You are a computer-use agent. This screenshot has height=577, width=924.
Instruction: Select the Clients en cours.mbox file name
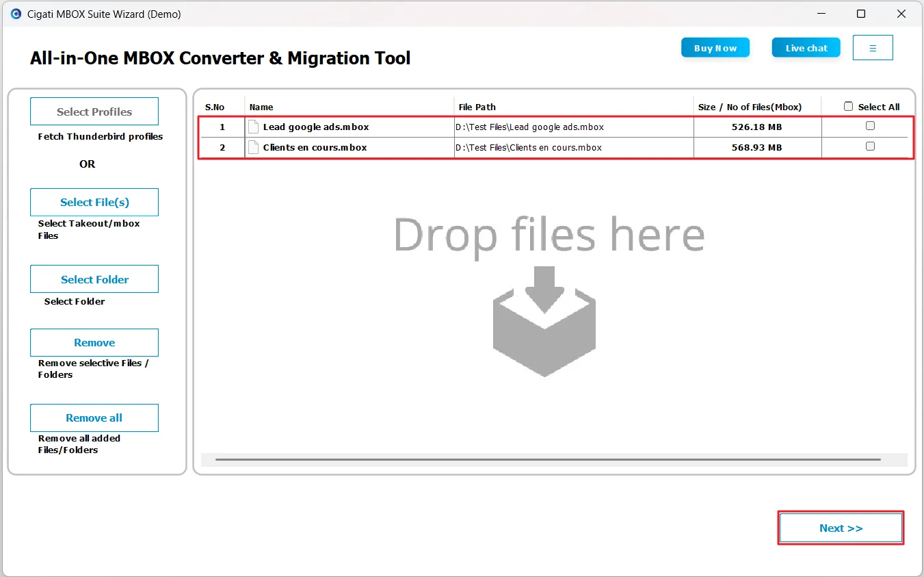(315, 147)
